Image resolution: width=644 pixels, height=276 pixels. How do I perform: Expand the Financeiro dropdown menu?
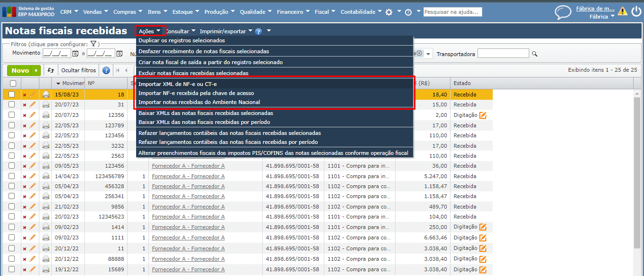coord(293,12)
